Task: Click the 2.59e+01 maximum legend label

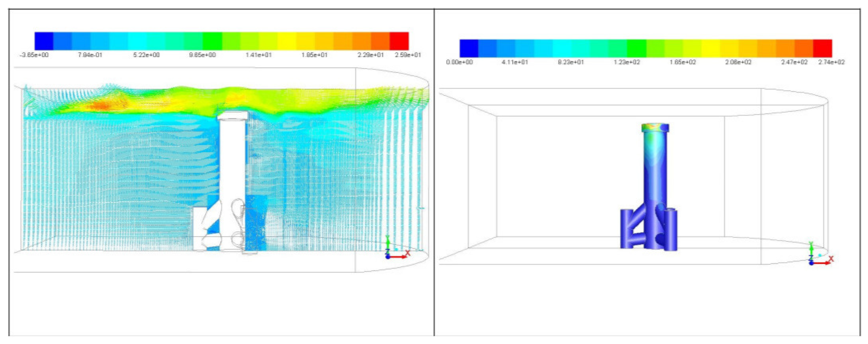Action: point(408,55)
